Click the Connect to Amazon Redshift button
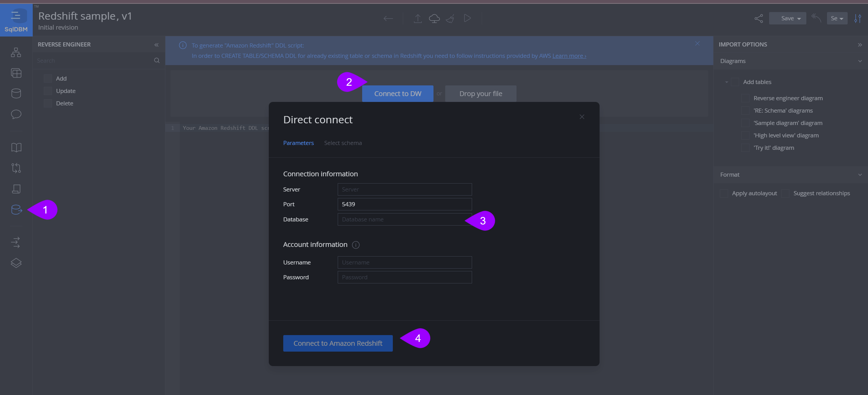Viewport: 868px width, 395px height. [338, 343]
